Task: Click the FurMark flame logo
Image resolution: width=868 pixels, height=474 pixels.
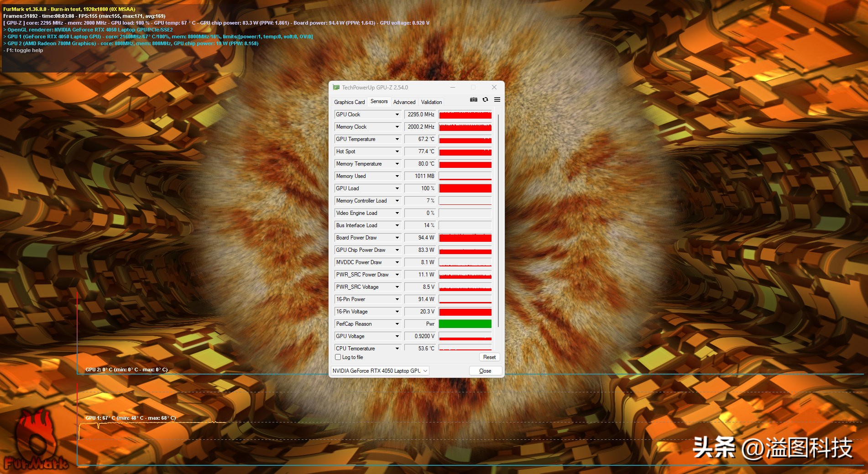Action: (37, 440)
